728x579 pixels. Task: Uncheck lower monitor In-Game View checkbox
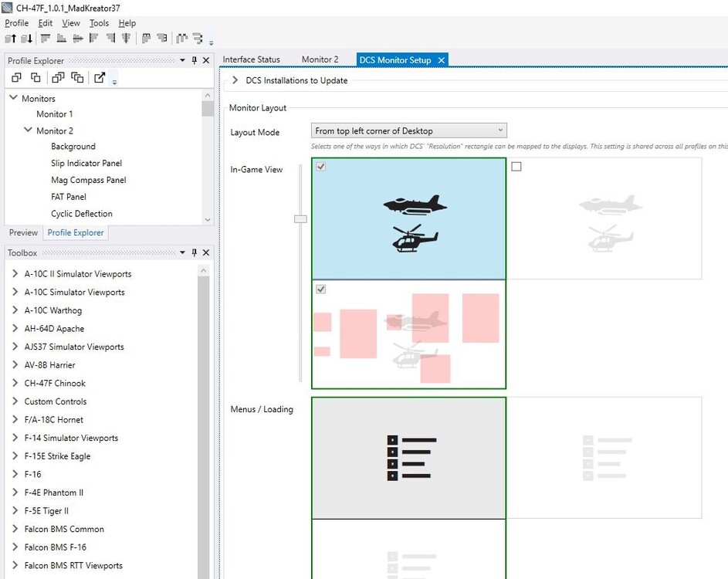pos(321,289)
